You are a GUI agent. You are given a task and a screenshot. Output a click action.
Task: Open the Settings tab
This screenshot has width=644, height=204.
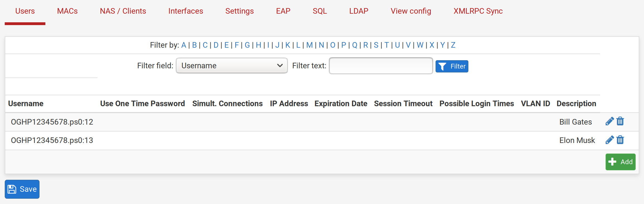click(240, 11)
